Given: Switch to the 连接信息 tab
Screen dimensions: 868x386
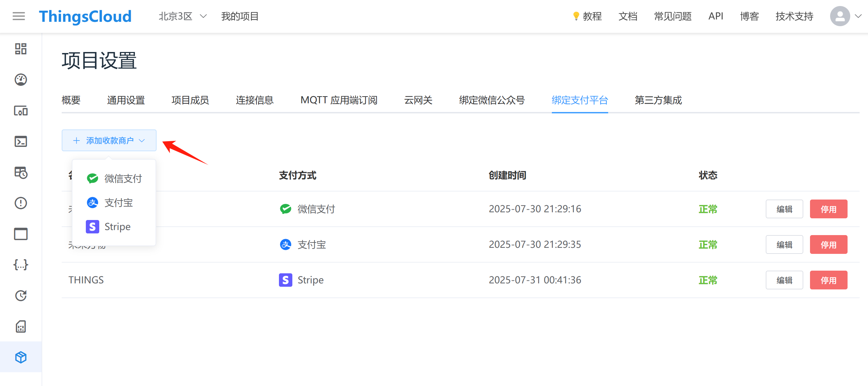Looking at the screenshot, I should pyautogui.click(x=254, y=100).
